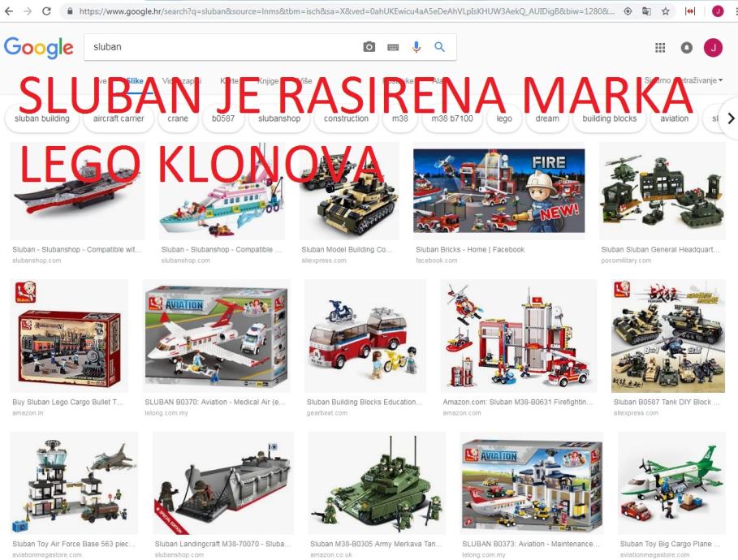
Task: Open 'Buy Sluban Lego Cargo Bullet T...' link
Action: pos(67,403)
